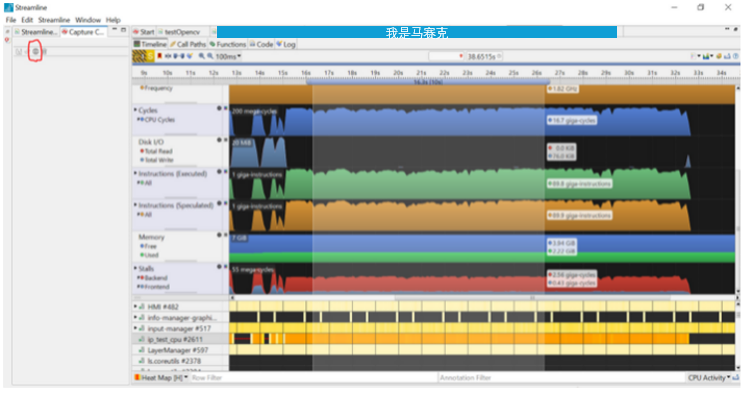Toggle the Memory chart options dot

219,235
